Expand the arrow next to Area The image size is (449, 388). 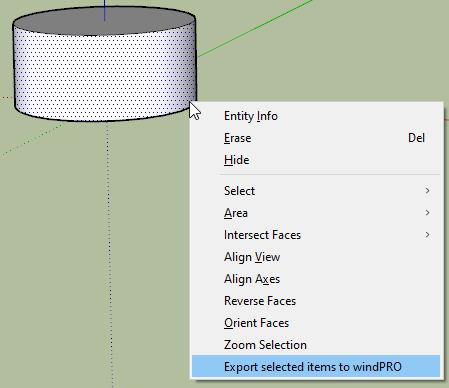tap(427, 213)
